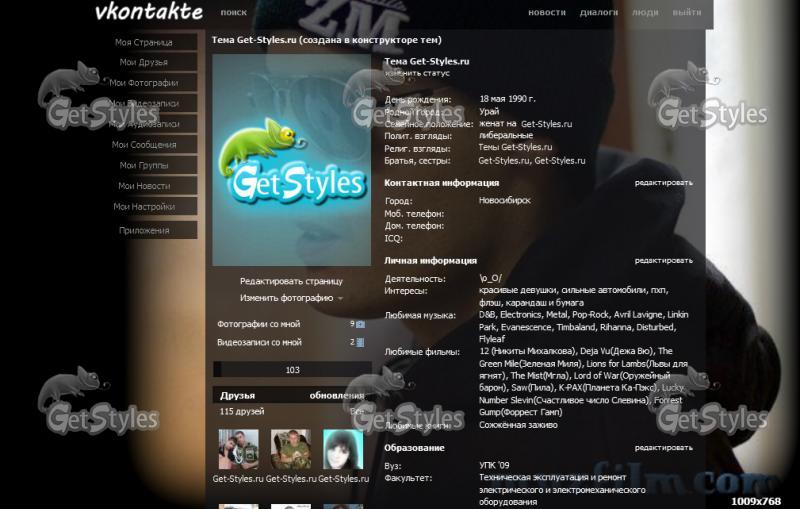Open first friend's avatar photo
800x509 pixels.
(x=238, y=450)
